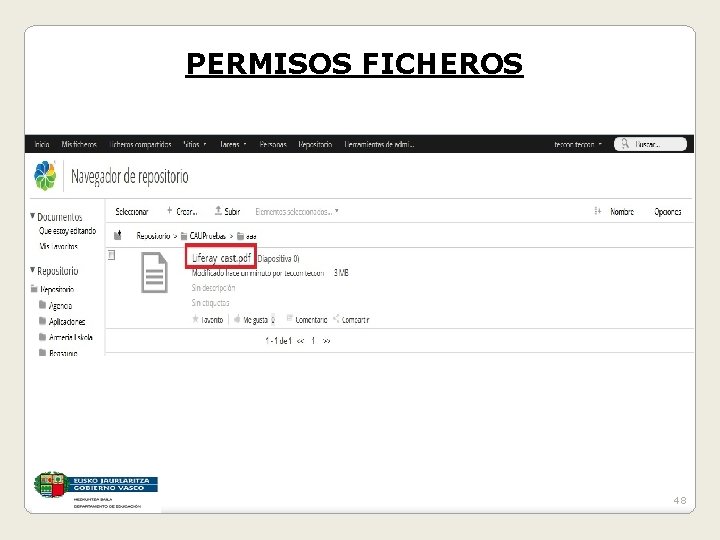Click the Compartir link text
Viewport: 720px width, 540px height.
point(355,320)
